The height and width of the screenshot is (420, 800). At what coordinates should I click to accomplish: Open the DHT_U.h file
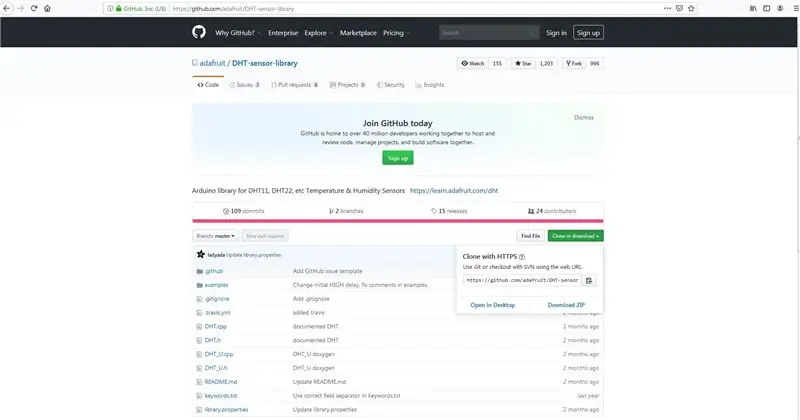point(216,367)
